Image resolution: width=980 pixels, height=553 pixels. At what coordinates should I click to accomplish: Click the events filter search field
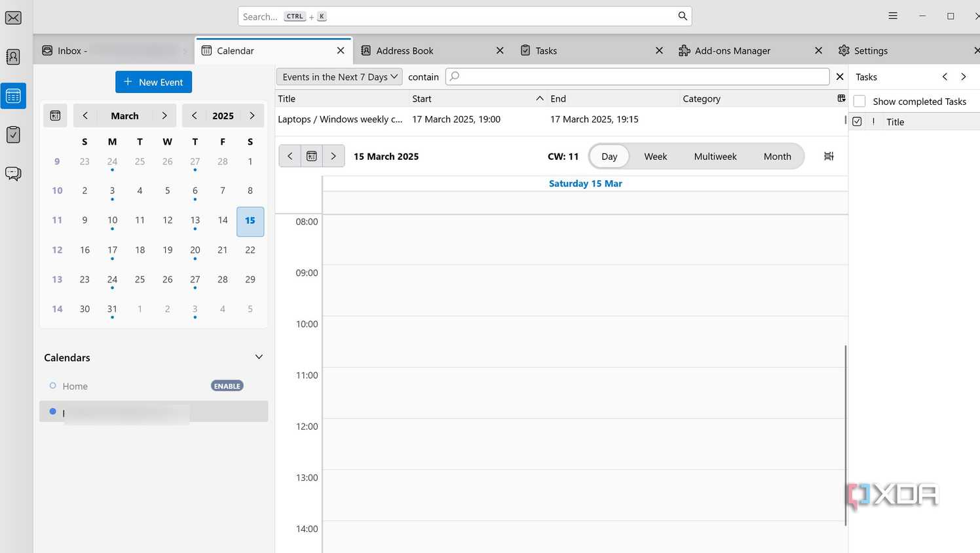click(637, 77)
